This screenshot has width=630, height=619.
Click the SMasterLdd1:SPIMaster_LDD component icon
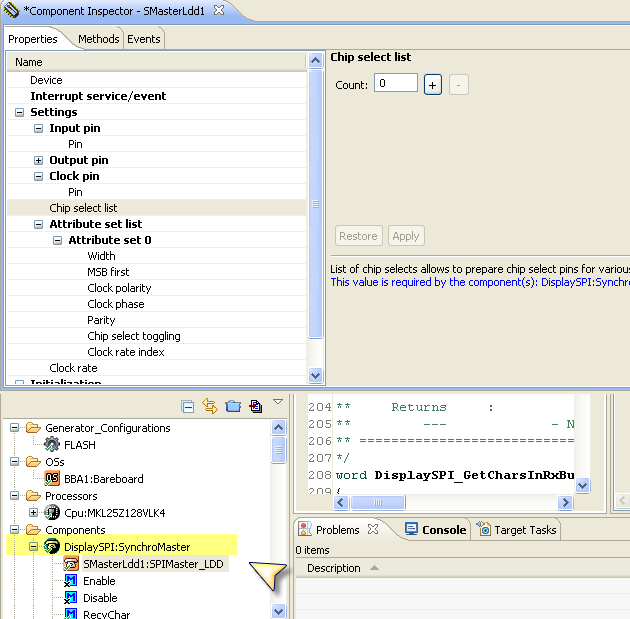click(x=71, y=564)
